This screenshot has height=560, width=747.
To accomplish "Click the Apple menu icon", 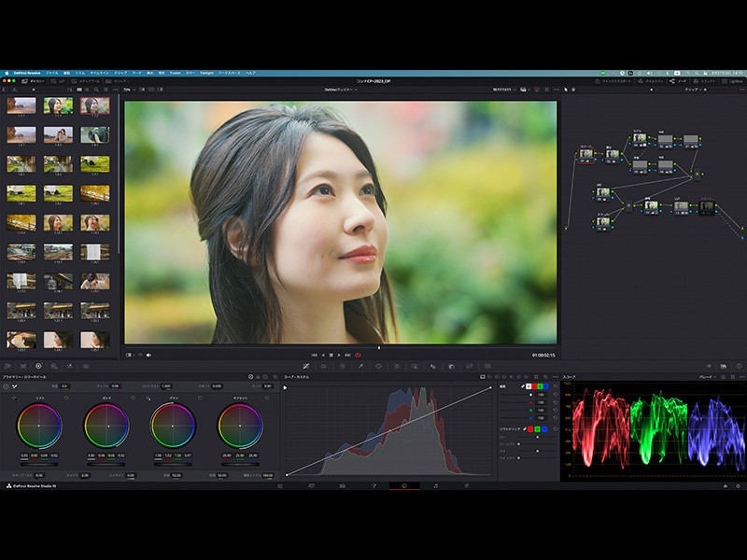I will coord(5,72).
